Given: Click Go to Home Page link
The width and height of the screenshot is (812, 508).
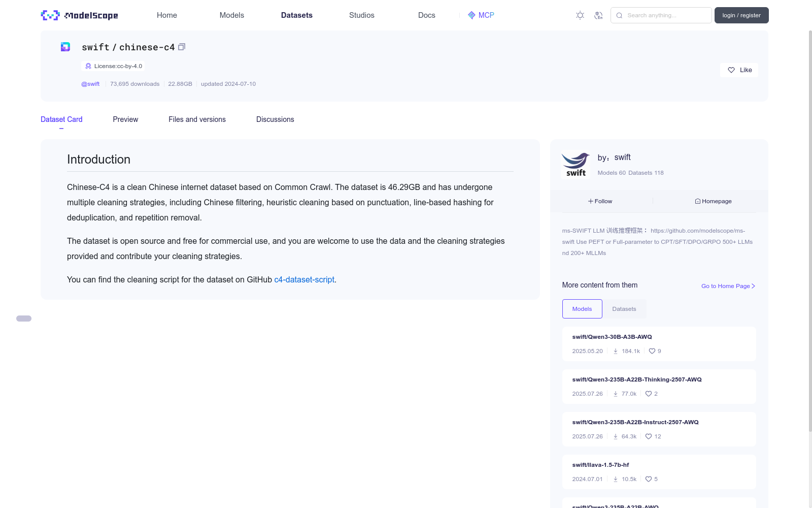Looking at the screenshot, I should pyautogui.click(x=728, y=286).
